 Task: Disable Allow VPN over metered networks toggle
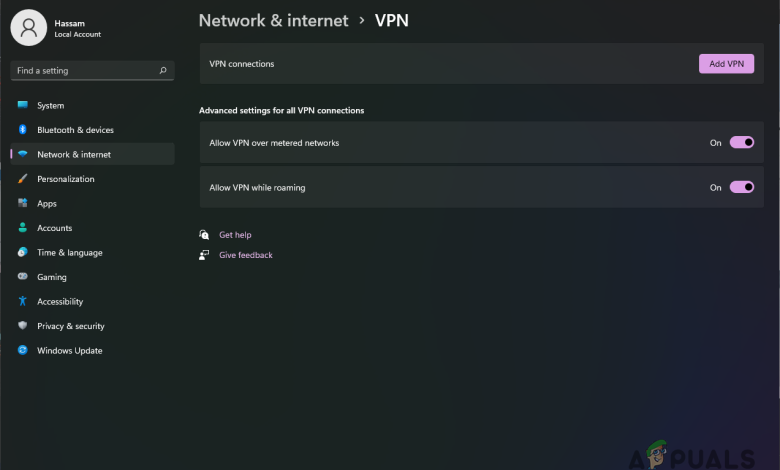click(x=741, y=143)
